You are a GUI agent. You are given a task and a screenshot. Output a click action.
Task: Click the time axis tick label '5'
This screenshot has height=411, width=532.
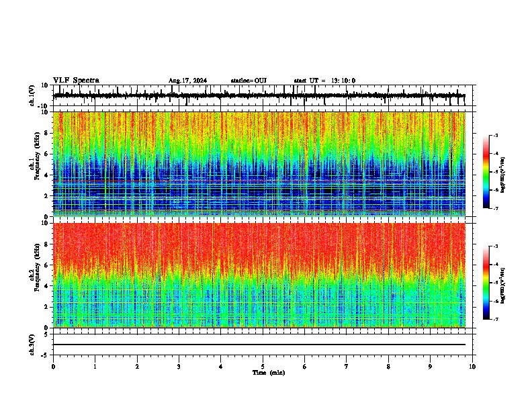coord(263,367)
